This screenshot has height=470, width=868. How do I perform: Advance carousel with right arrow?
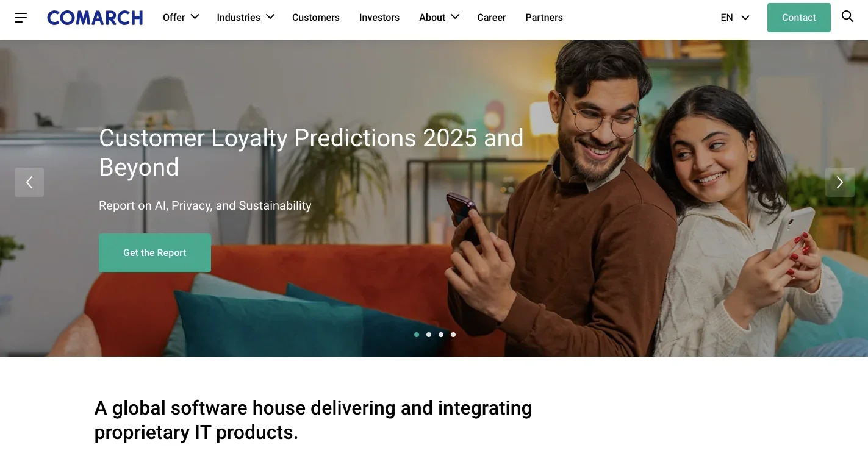click(x=840, y=182)
